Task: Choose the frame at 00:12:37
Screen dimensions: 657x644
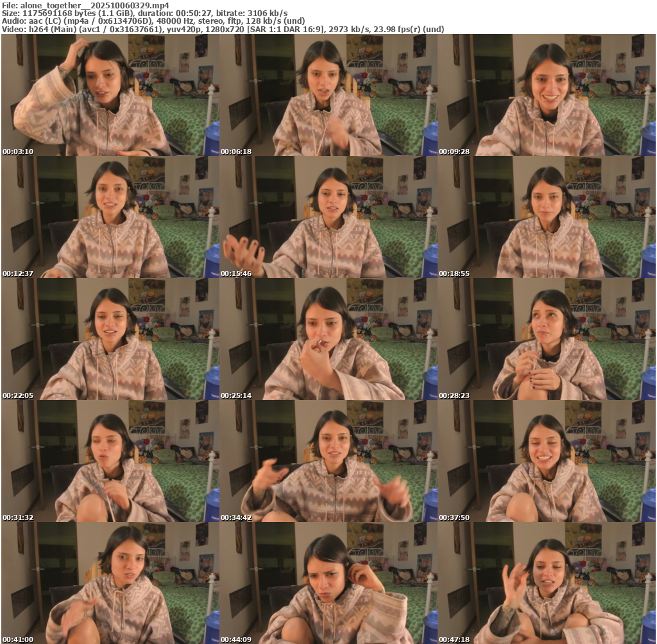Action: tap(110, 217)
